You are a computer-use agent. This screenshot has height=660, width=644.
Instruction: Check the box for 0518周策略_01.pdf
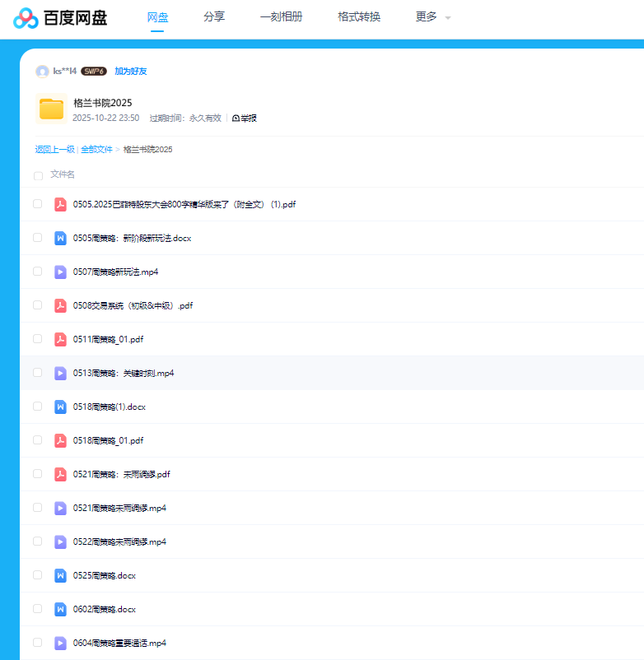[x=38, y=439]
